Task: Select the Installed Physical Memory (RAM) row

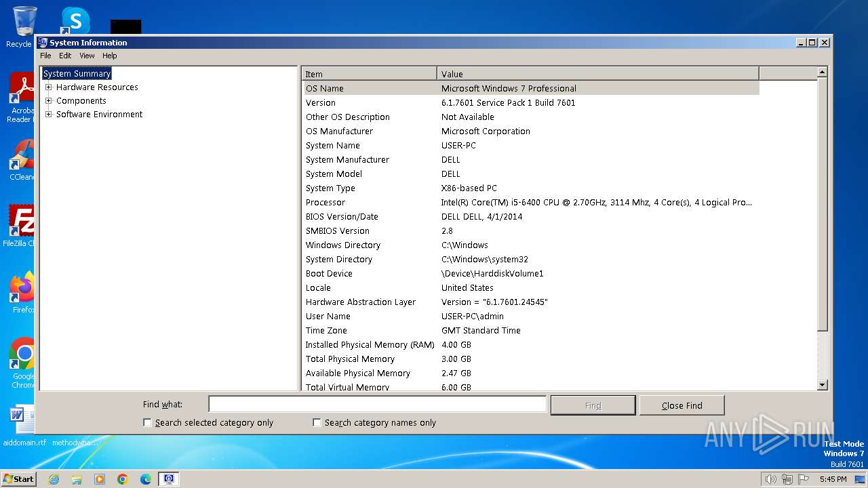Action: [531, 344]
